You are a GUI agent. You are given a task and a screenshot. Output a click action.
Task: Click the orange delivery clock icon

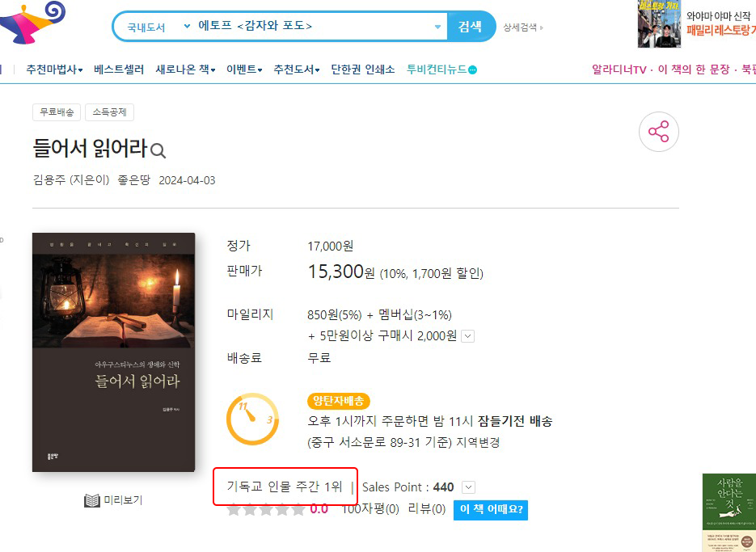[x=251, y=419]
